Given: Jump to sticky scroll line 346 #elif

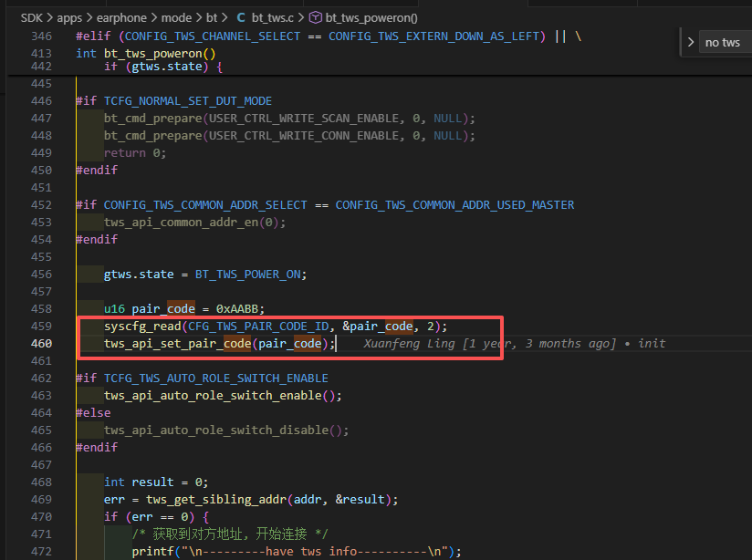Looking at the screenshot, I should [329, 36].
